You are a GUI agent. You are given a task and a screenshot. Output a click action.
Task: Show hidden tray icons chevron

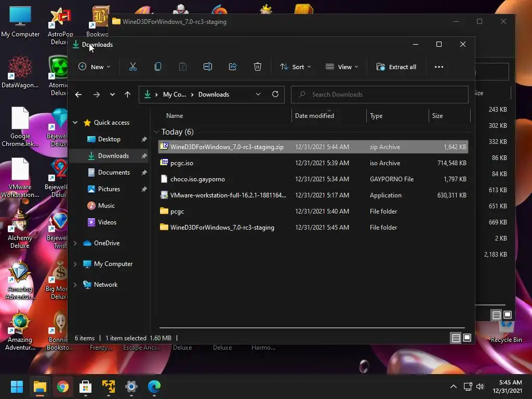click(x=453, y=387)
